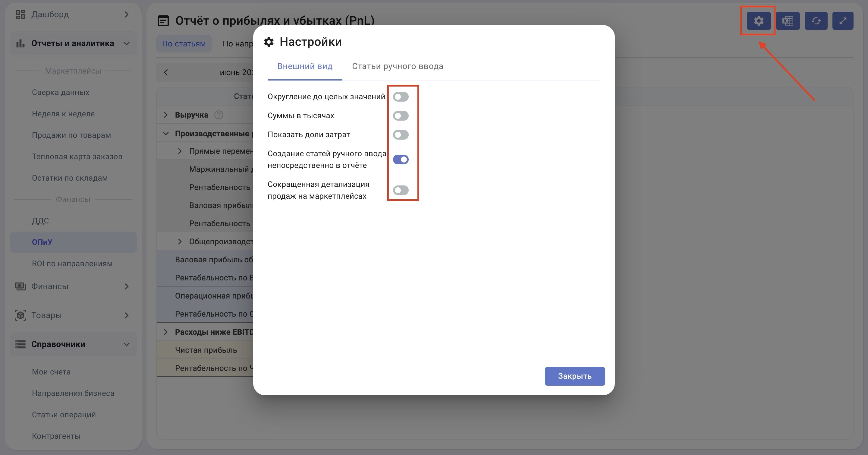Click the Дашборд grid icon in the sidebar

pyautogui.click(x=20, y=14)
